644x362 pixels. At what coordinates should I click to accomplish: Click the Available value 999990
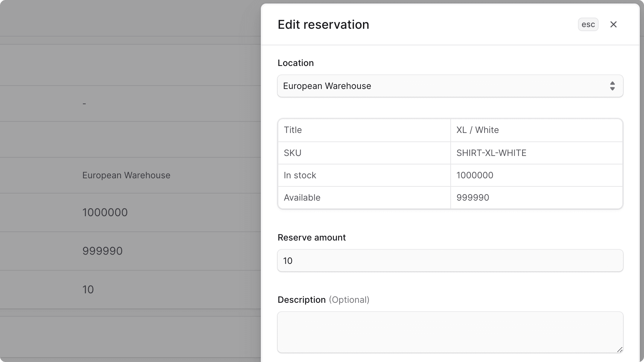point(473,198)
